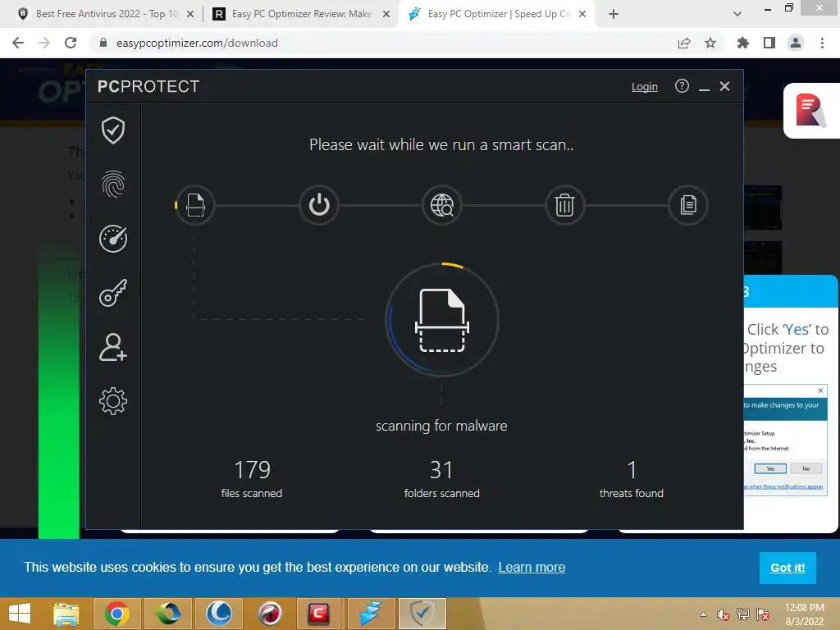840x630 pixels.
Task: Open the Chrome profile avatar
Action: pyautogui.click(x=796, y=43)
